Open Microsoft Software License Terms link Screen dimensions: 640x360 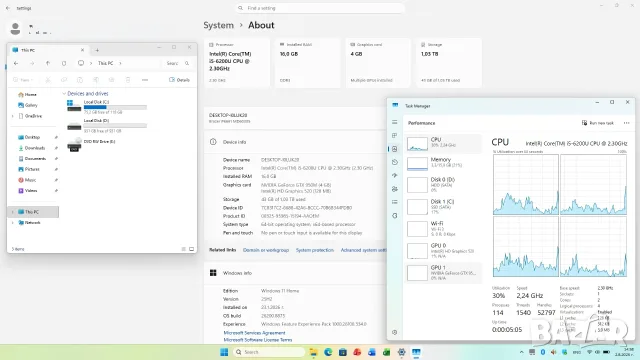point(258,340)
